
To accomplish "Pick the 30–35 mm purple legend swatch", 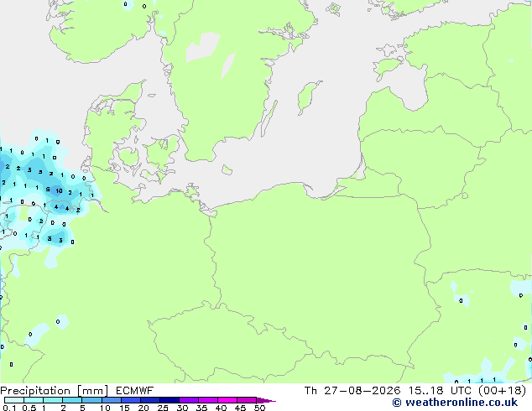I will 188,400.
